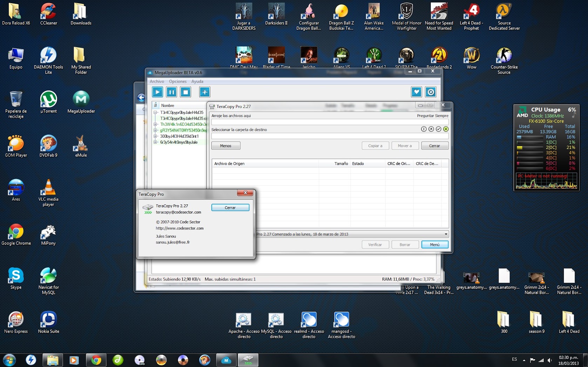Open the Wow desktop shortcut
Screen dimensions: 588x367
(472, 58)
